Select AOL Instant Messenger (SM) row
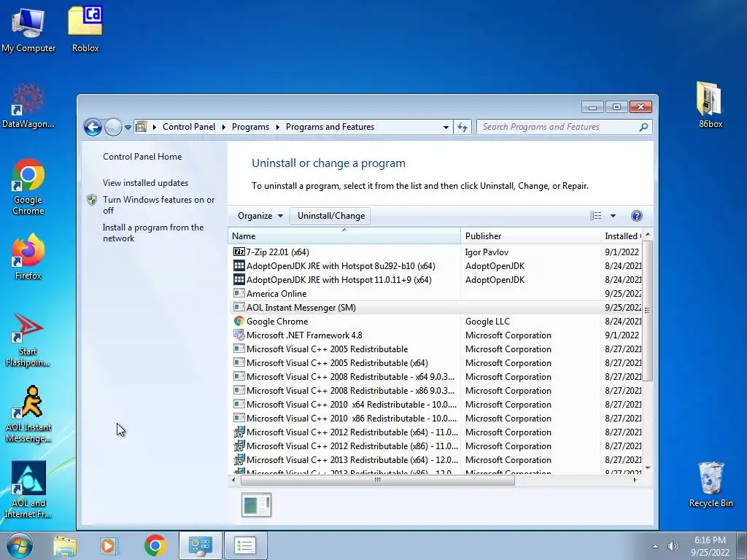747x560 pixels. click(436, 308)
